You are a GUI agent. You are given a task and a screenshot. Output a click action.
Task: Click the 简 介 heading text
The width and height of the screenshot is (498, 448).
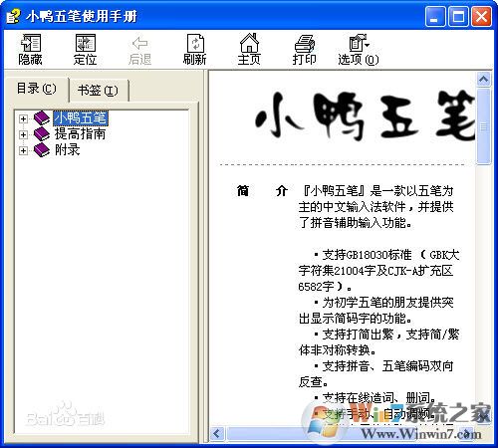tap(262, 191)
